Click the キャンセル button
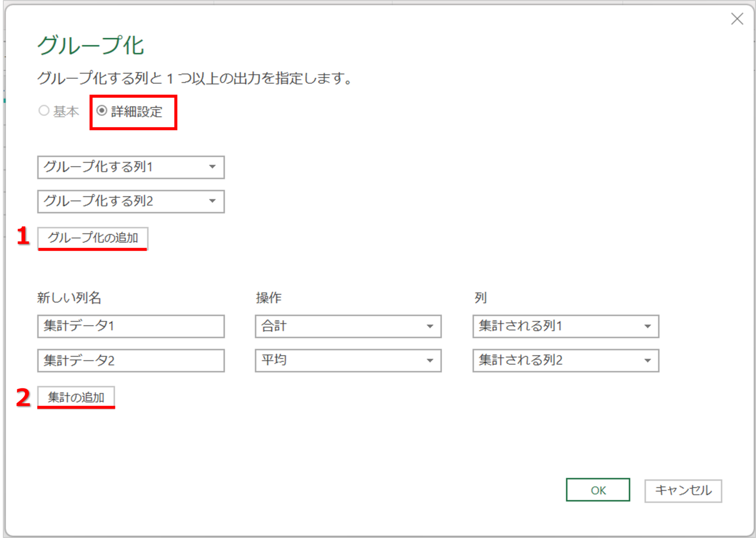 click(x=683, y=490)
